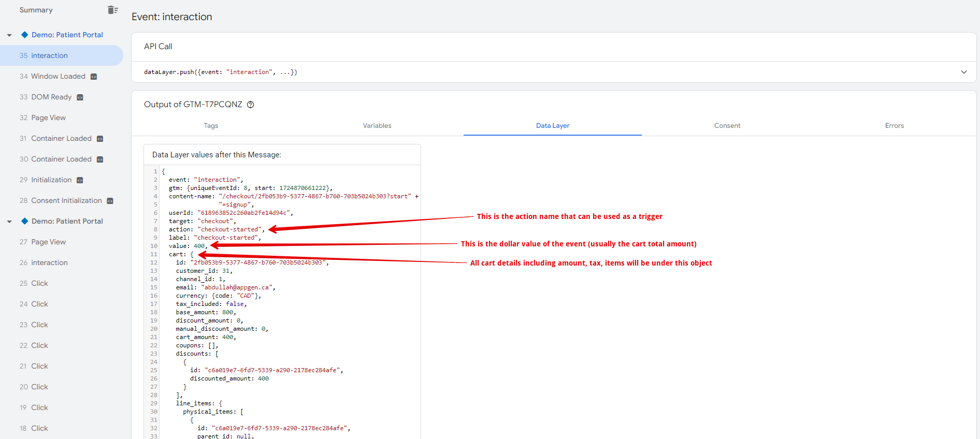The image size is (980, 439).
Task: Switch to the Tags tab
Action: pos(211,126)
